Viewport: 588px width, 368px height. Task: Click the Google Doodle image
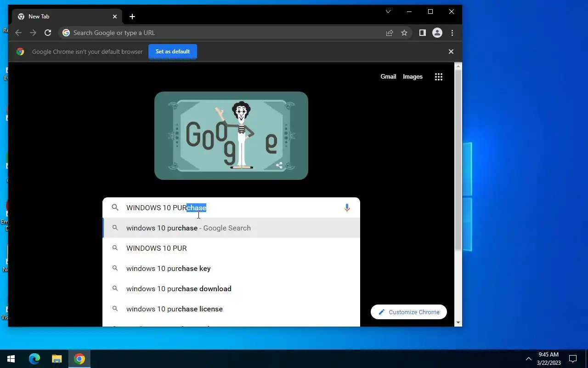(x=231, y=136)
